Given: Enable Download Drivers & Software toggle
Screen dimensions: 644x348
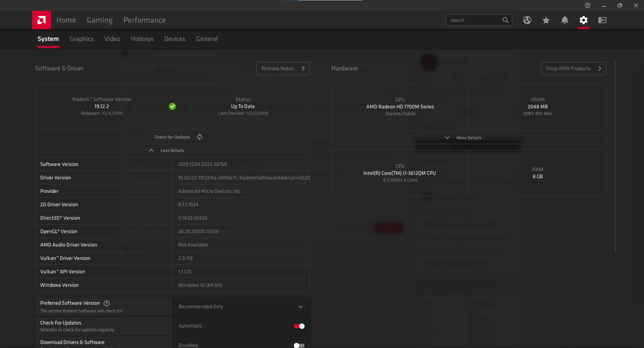Looking at the screenshot, I should coord(299,345).
